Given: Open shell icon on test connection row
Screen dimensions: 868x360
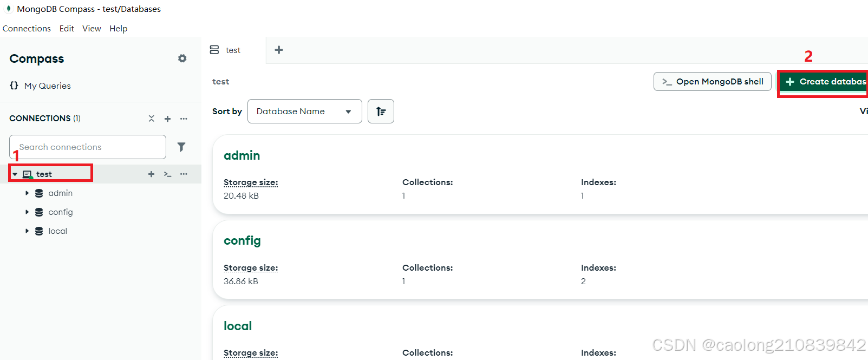Looking at the screenshot, I should tap(168, 174).
